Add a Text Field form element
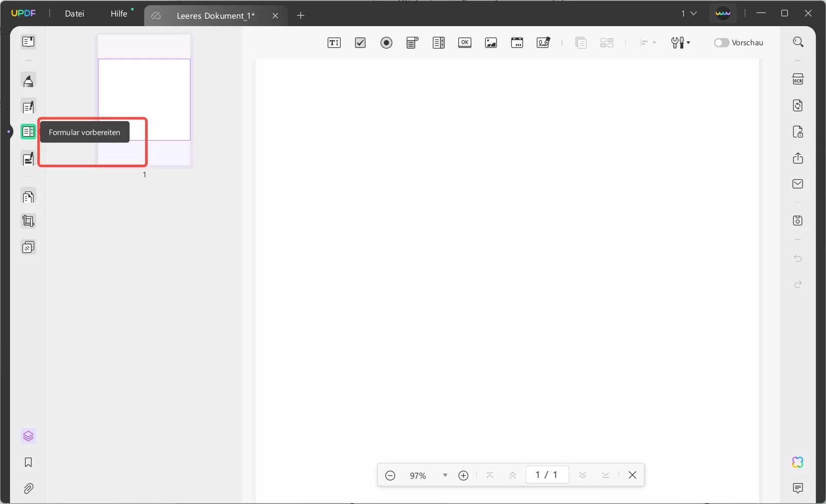Viewport: 826px width, 504px height. click(334, 43)
